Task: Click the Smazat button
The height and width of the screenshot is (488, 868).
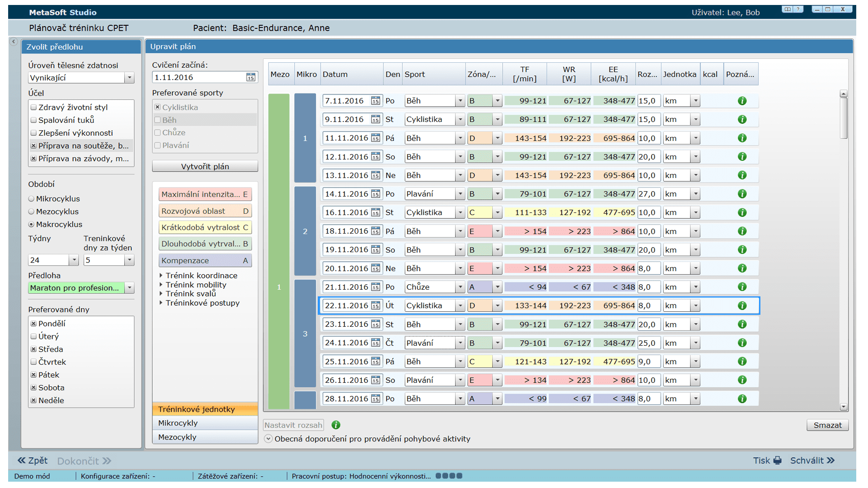Action: [x=827, y=425]
